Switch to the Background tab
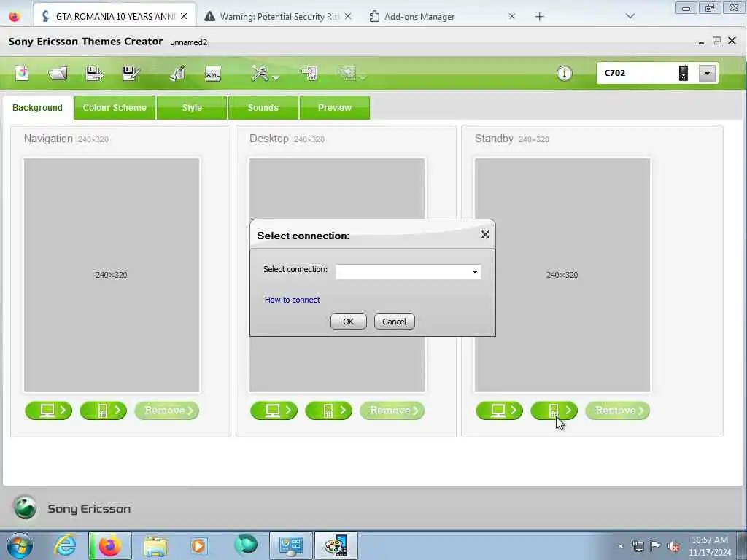The width and height of the screenshot is (747, 560). [38, 108]
